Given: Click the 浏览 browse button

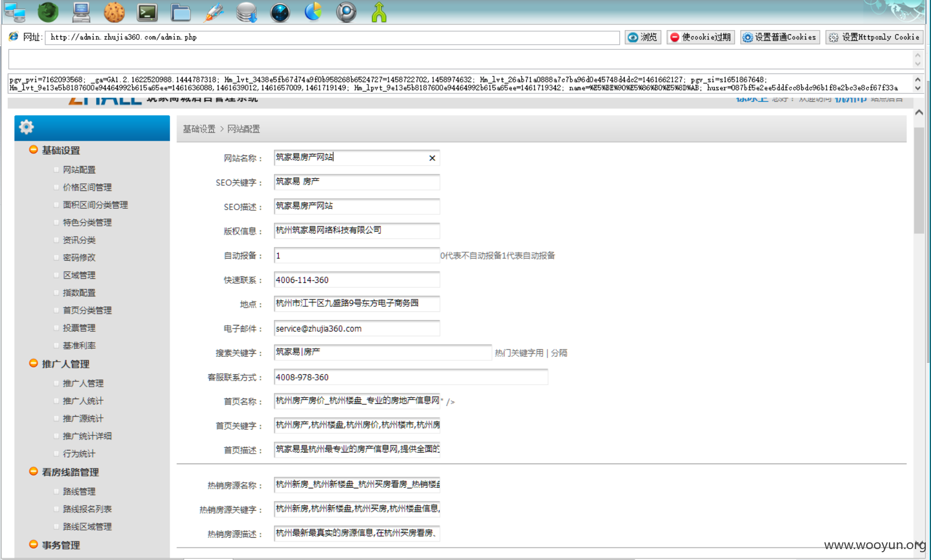Looking at the screenshot, I should [x=643, y=37].
